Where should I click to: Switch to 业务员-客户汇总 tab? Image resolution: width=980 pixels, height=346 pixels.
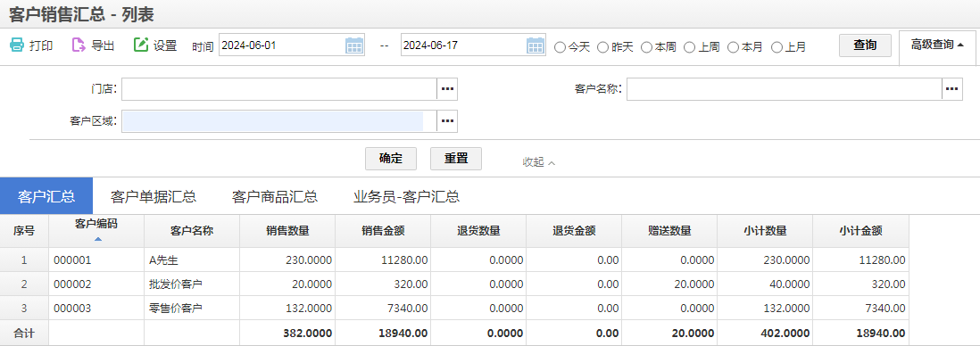click(x=407, y=197)
